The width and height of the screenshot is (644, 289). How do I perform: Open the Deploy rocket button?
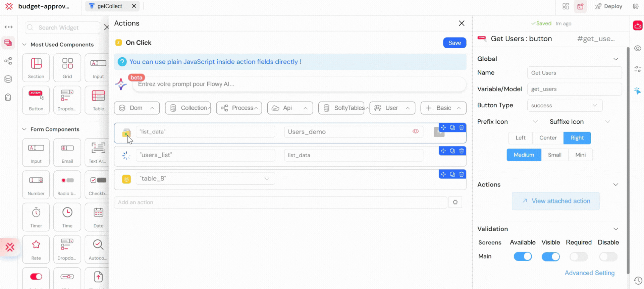click(x=608, y=6)
